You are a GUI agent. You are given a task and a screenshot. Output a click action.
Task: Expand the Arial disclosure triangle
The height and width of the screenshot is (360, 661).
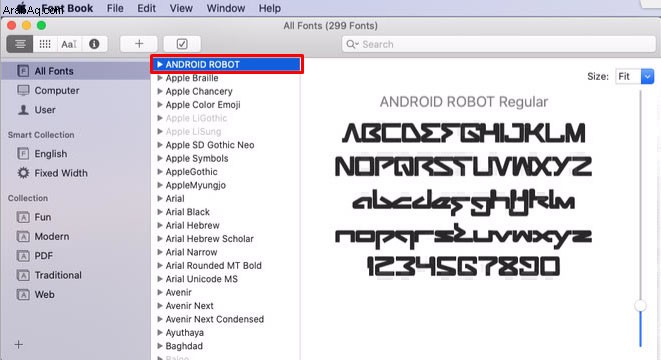coord(160,198)
